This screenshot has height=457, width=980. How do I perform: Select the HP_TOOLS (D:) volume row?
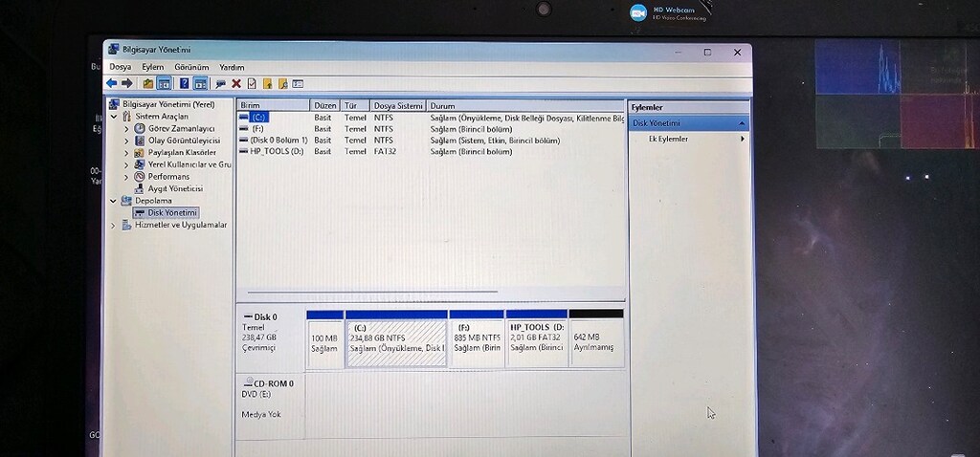[x=431, y=152]
